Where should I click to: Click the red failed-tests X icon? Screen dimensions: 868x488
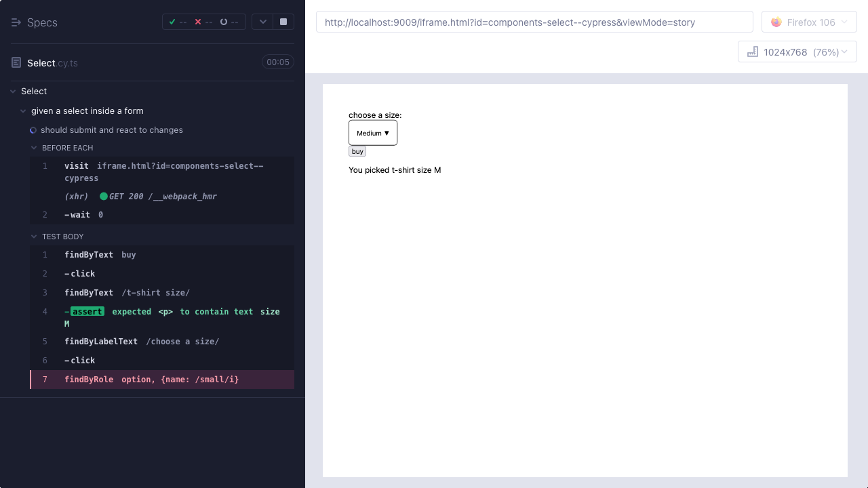tap(198, 21)
